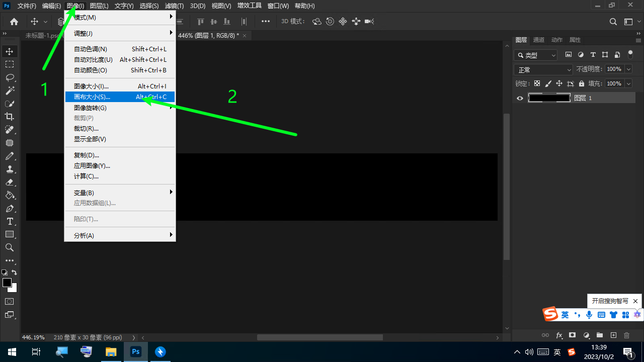The height and width of the screenshot is (362, 644).
Task: Select the Lasso tool in the toolbar
Action: pos(10,77)
